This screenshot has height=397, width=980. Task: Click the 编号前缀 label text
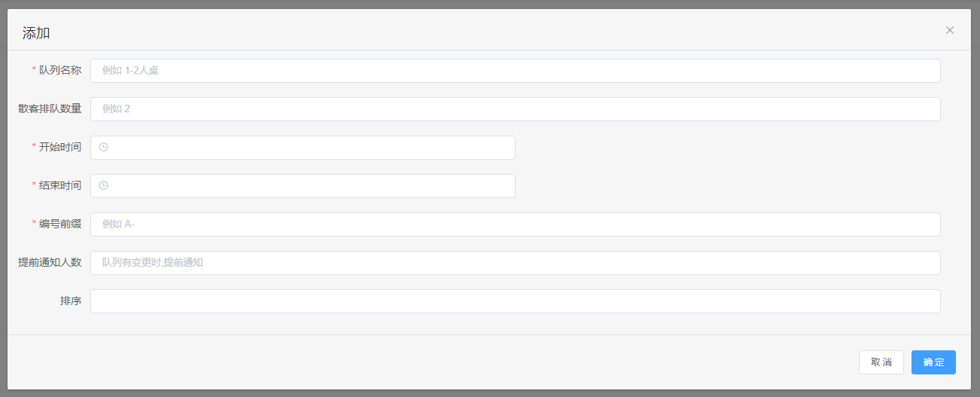point(60,224)
